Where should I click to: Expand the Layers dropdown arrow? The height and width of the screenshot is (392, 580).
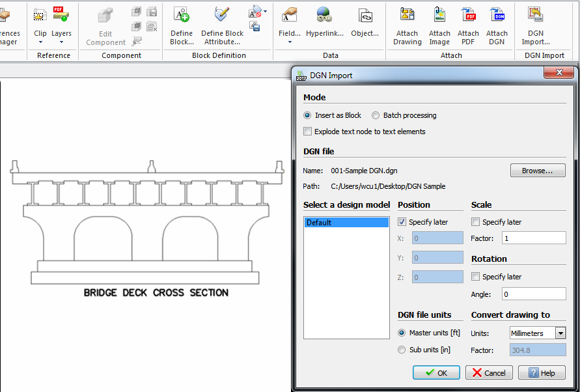click(x=61, y=40)
